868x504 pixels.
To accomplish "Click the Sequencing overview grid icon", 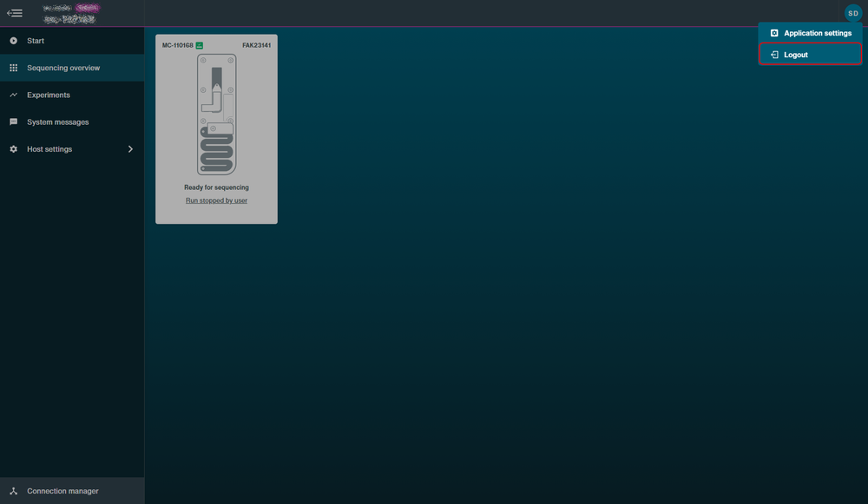I will (x=13, y=68).
